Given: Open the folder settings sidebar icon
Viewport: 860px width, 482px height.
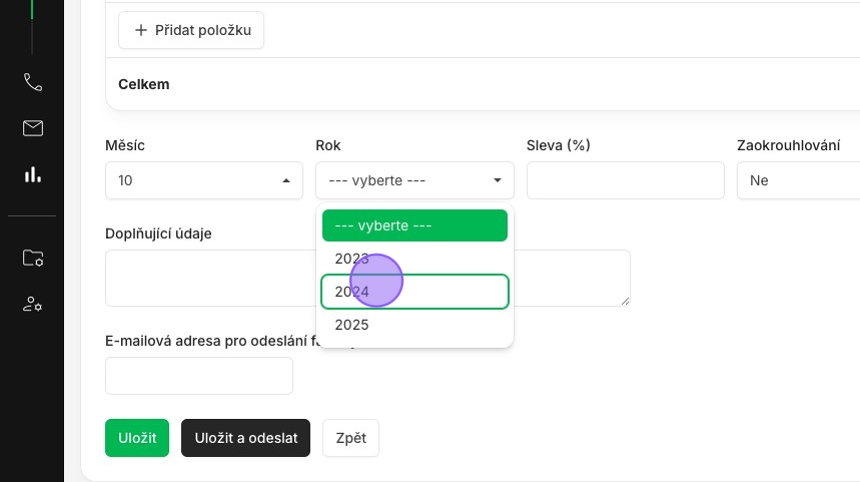Looking at the screenshot, I should 33,258.
